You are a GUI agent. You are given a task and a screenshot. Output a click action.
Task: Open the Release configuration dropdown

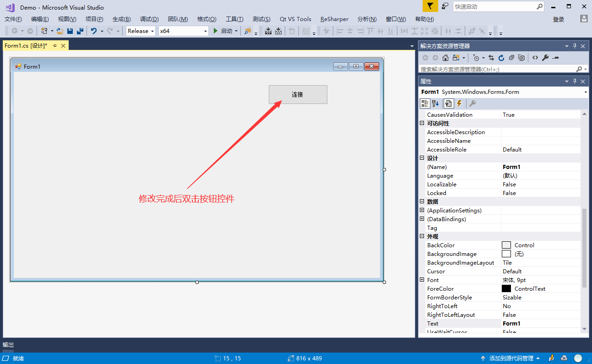point(141,31)
